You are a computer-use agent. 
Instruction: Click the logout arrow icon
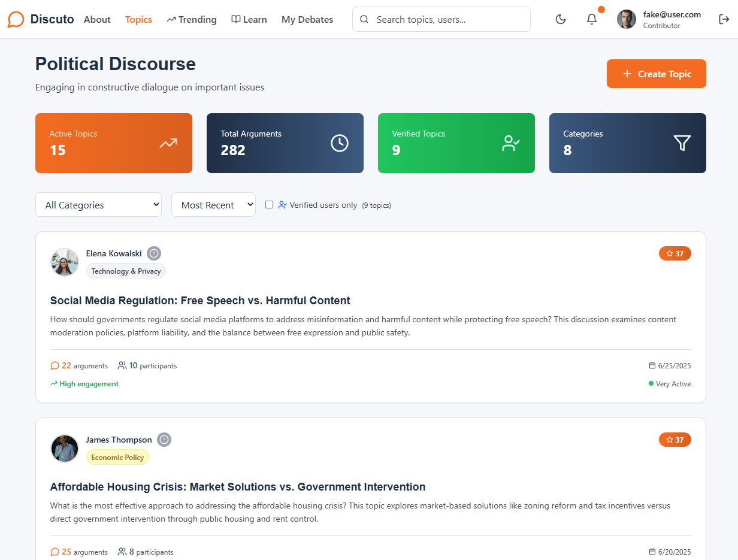pos(724,19)
